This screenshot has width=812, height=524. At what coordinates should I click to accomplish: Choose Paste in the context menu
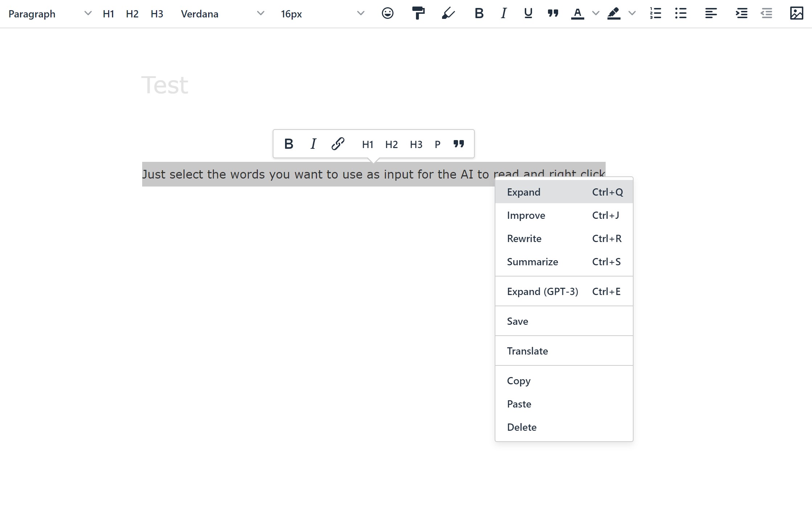click(x=564, y=404)
